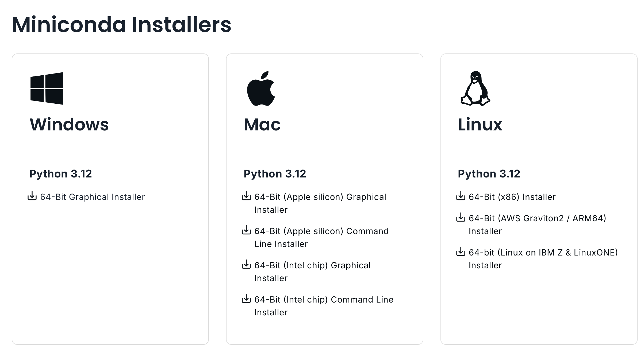The height and width of the screenshot is (356, 644).
Task: Select 64-Bit (Intel chip) Command Line Installer link
Action: coord(324,300)
